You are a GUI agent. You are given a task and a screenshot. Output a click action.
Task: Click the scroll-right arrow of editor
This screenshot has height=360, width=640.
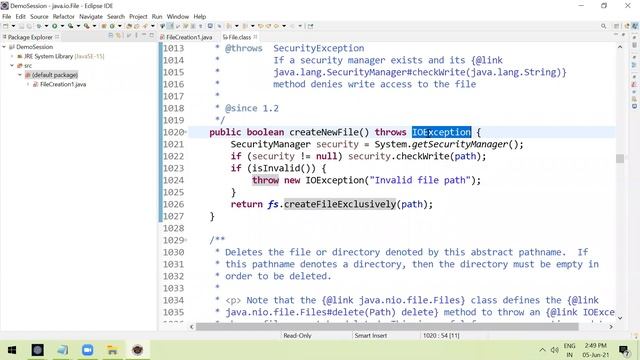[x=611, y=327]
